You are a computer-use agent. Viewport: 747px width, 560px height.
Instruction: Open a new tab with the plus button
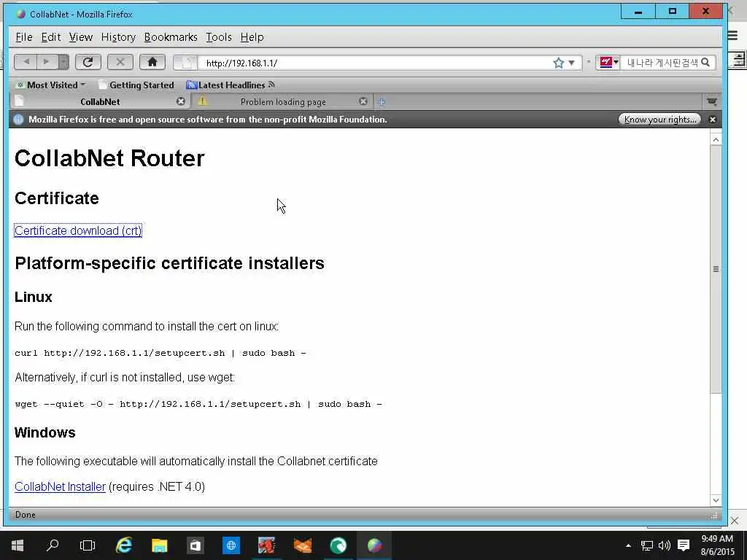pos(382,101)
